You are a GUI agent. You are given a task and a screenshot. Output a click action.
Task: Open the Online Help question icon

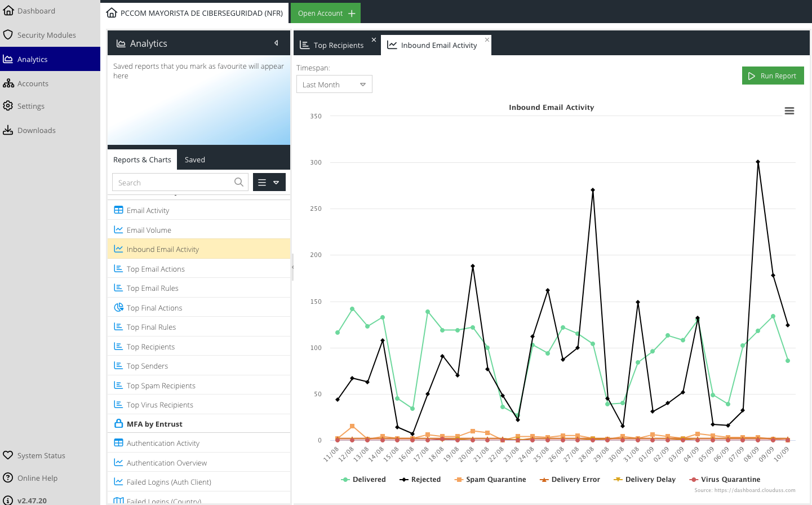[x=8, y=478]
